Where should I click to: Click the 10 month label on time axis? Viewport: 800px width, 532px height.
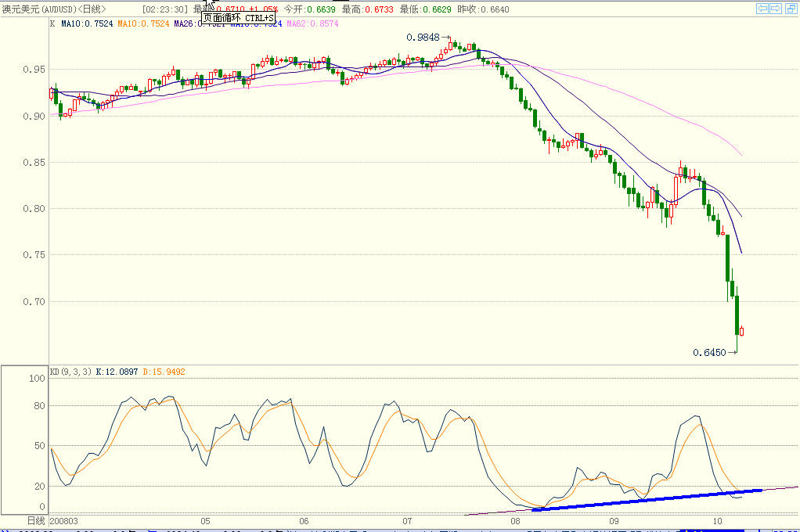point(717,521)
